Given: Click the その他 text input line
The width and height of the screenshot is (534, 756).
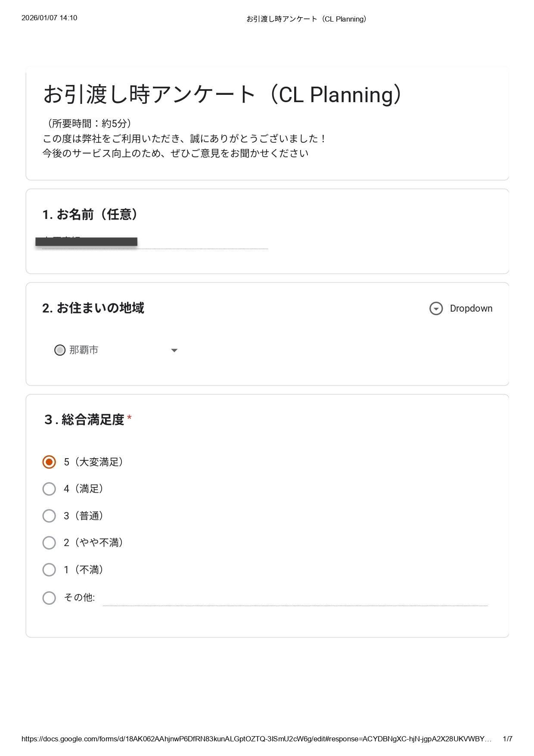Looking at the screenshot, I should coord(295,600).
